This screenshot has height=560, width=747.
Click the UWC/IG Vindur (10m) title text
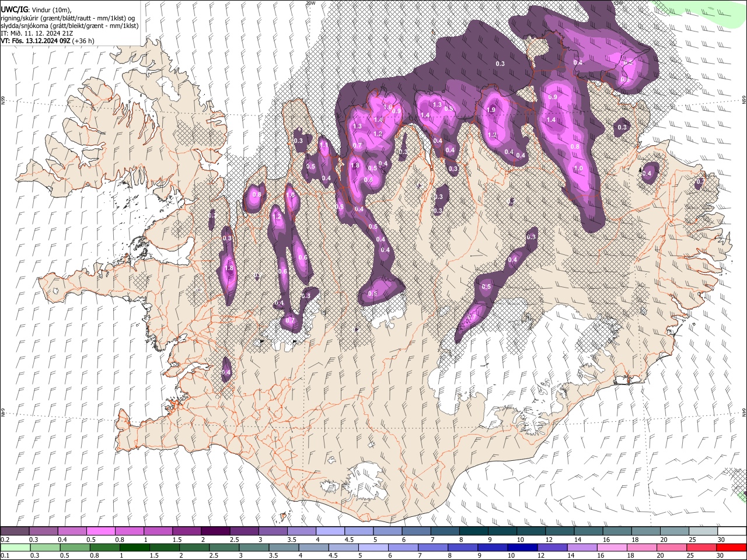(x=36, y=9)
